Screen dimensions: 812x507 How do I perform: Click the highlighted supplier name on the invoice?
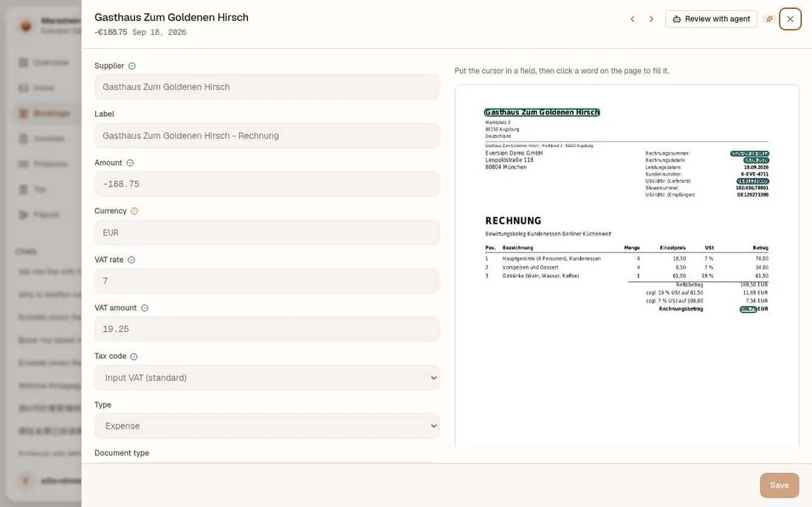542,112
